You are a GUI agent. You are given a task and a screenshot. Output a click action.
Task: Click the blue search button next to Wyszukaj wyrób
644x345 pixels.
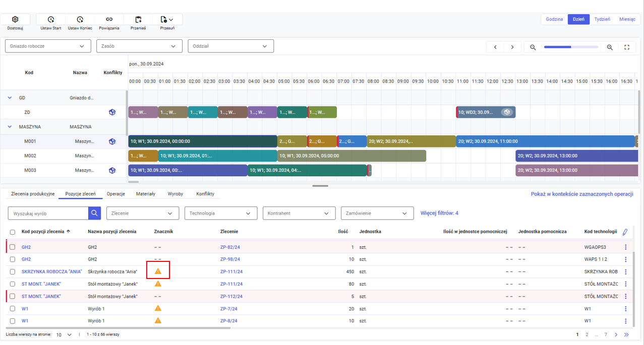pyautogui.click(x=94, y=214)
